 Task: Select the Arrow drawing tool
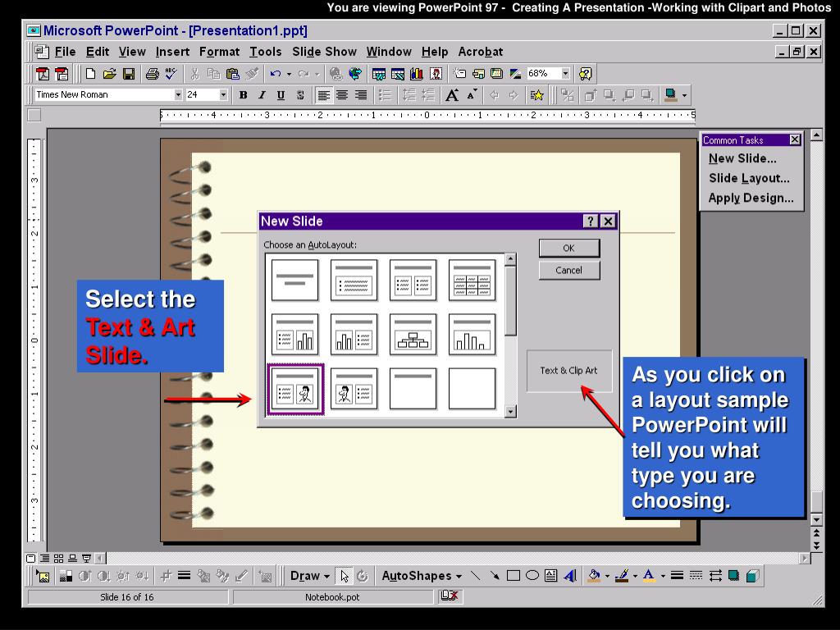coord(495,576)
